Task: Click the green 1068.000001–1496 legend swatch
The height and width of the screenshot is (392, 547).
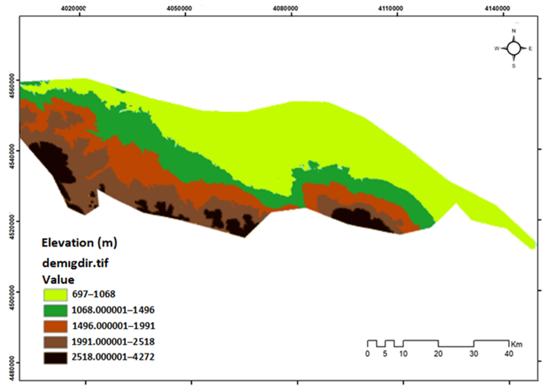Action: click(x=56, y=310)
